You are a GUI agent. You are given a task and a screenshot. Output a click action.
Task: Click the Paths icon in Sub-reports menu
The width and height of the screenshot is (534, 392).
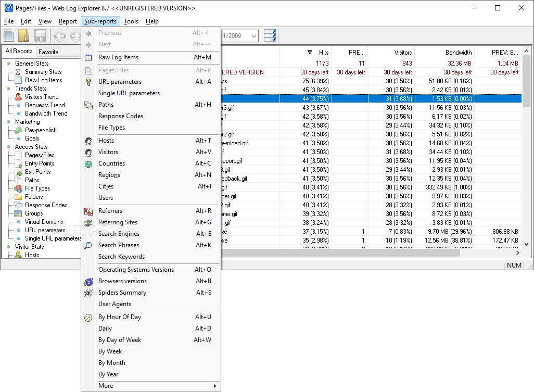tap(88, 105)
